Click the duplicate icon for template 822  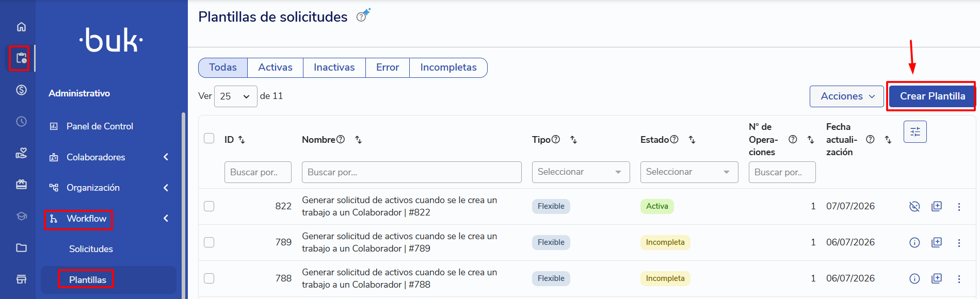pyautogui.click(x=937, y=206)
